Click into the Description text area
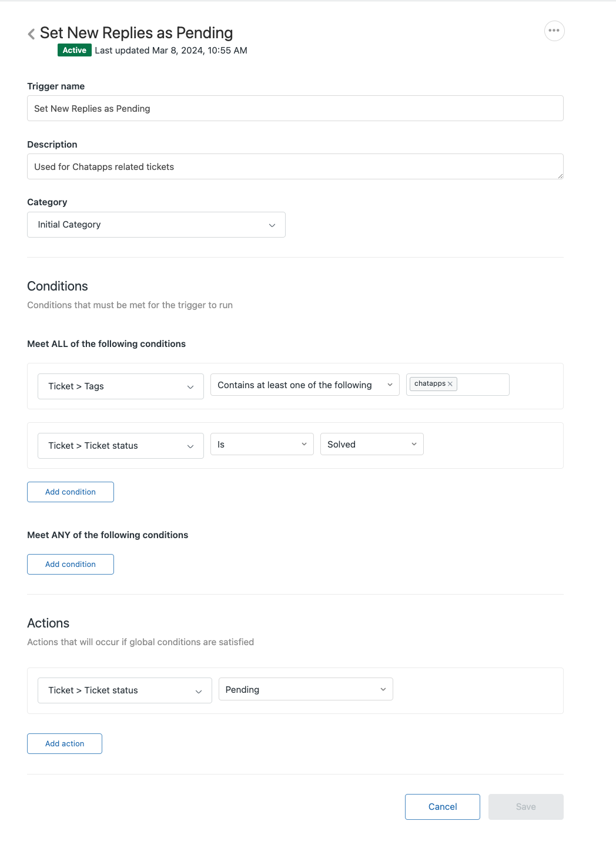This screenshot has width=616, height=861. pyautogui.click(x=295, y=167)
